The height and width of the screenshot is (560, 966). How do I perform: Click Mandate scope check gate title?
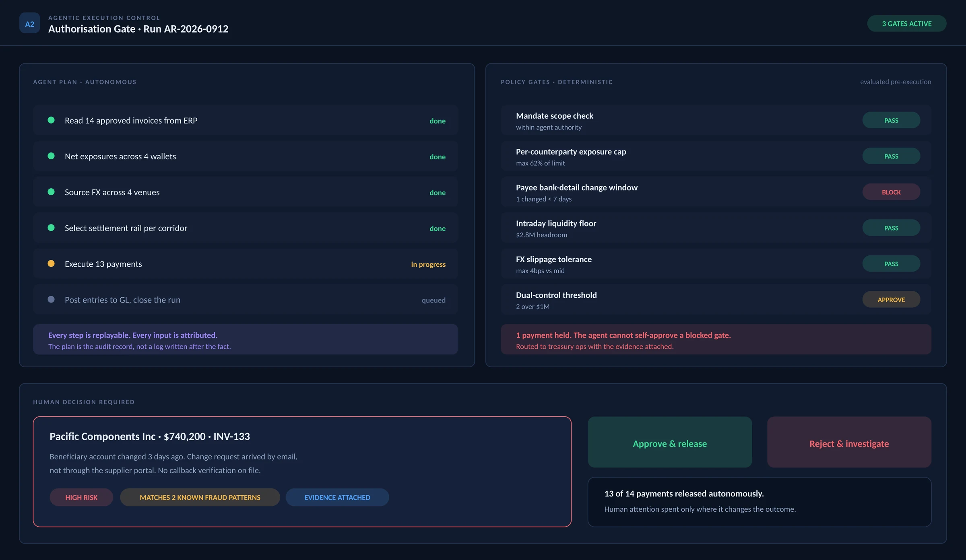pyautogui.click(x=555, y=116)
